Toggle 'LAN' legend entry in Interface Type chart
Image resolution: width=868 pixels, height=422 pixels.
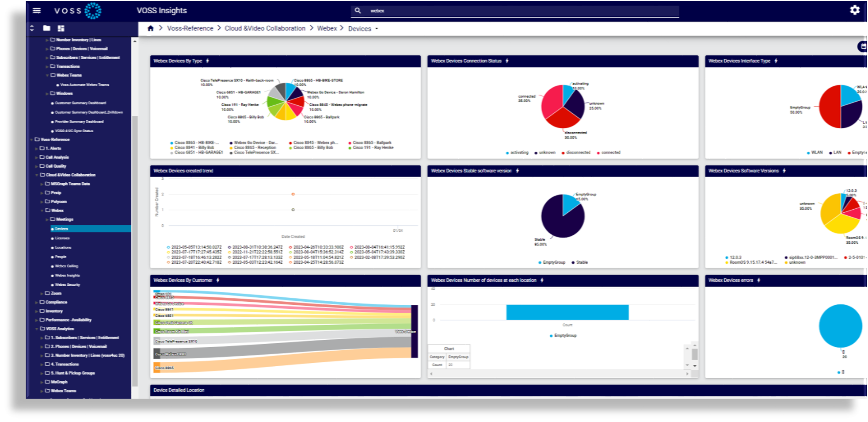click(x=835, y=153)
